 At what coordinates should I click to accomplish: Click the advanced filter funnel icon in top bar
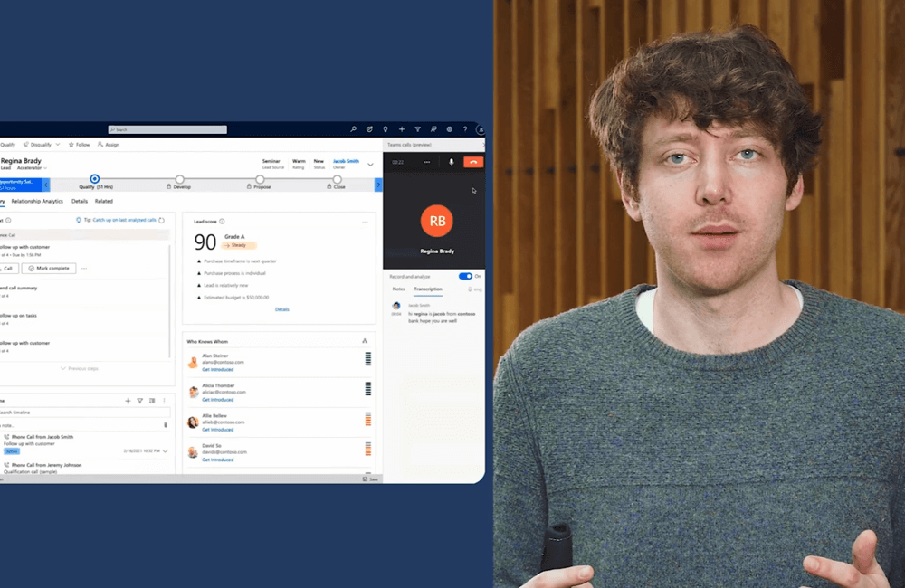coord(417,129)
